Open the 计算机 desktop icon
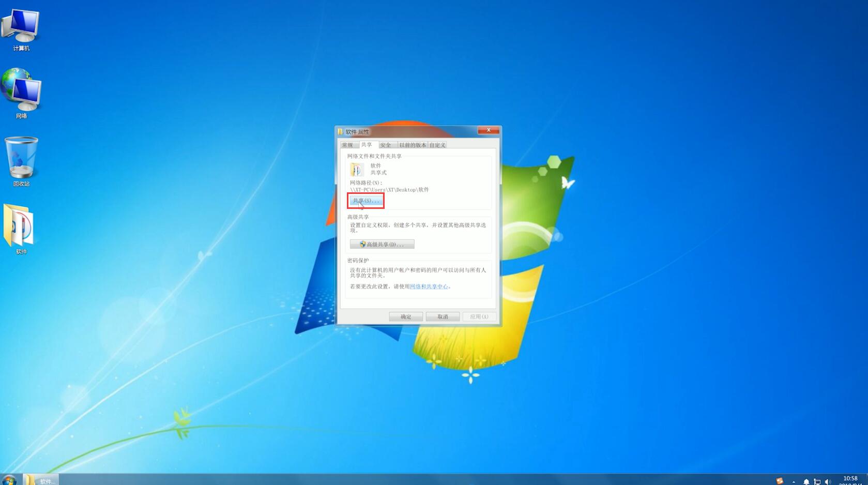 point(21,30)
